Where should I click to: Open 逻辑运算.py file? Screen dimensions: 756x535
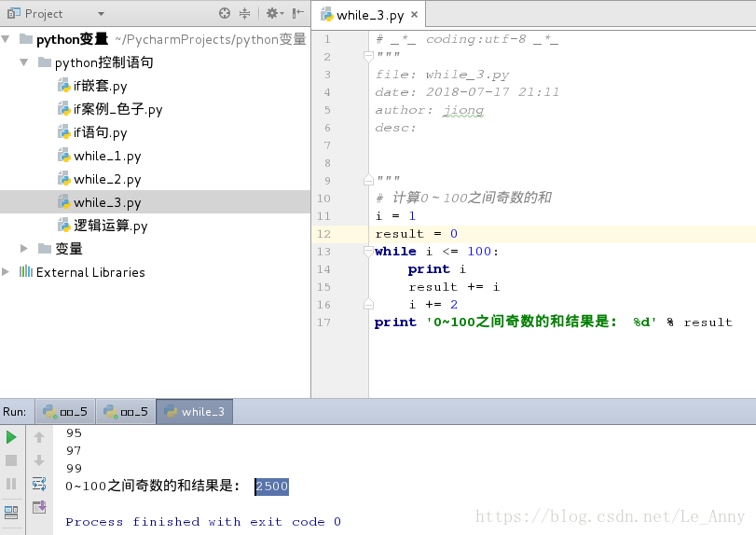coord(103,225)
